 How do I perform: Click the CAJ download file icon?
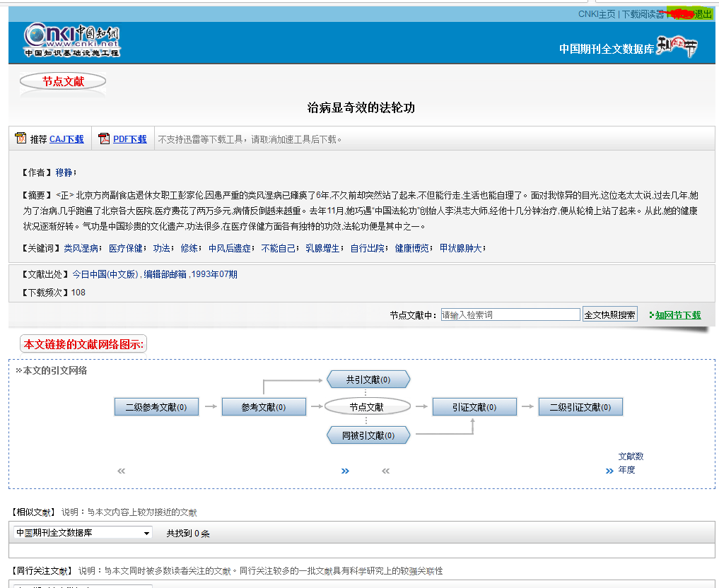tap(21, 139)
